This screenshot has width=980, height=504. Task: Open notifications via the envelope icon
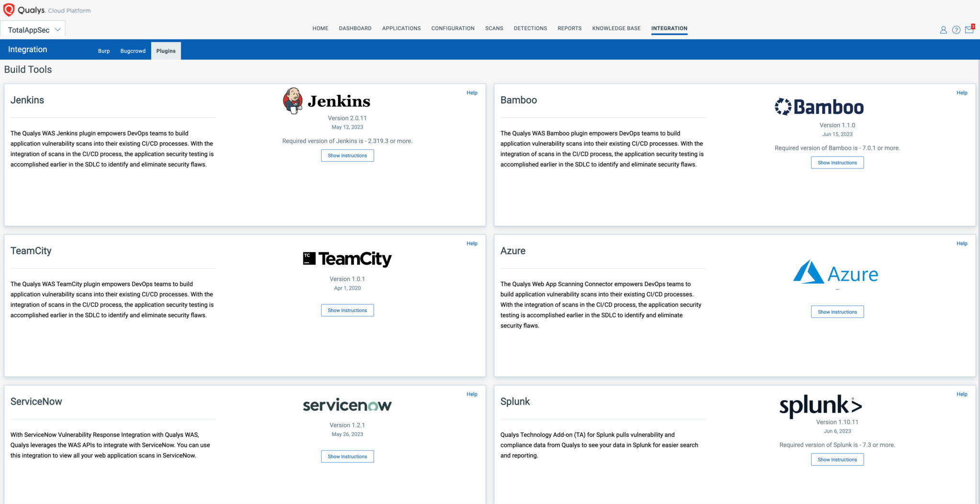(969, 30)
